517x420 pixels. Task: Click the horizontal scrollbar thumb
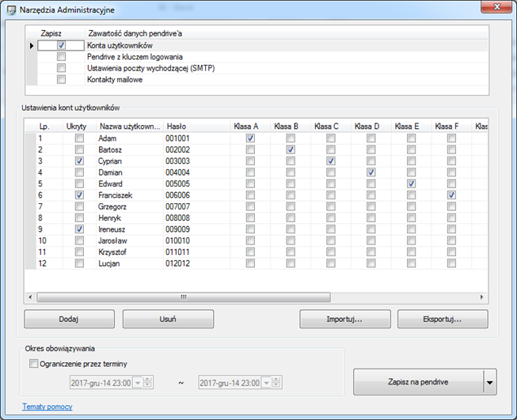click(184, 297)
